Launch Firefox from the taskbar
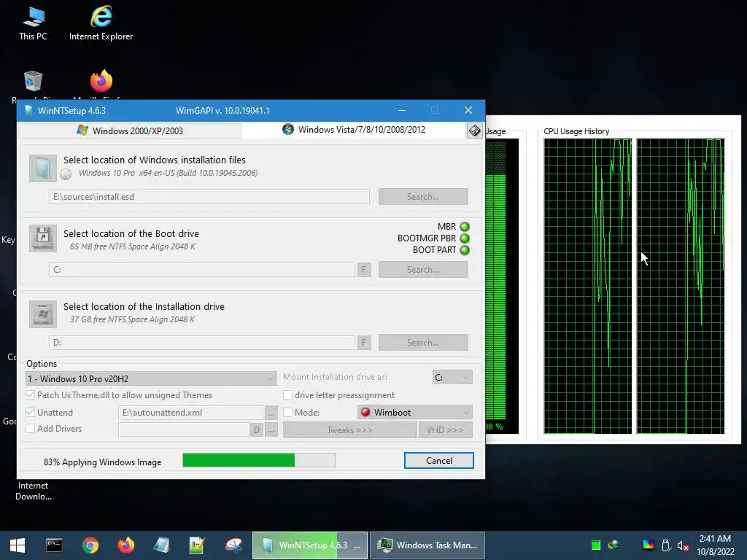Image resolution: width=747 pixels, height=560 pixels. pos(126,545)
